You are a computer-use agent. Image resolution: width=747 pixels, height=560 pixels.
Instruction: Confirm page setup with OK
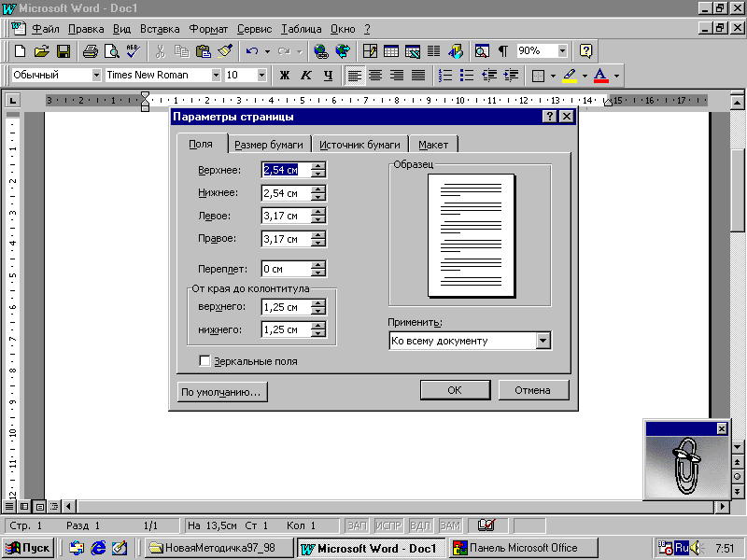pyautogui.click(x=455, y=390)
